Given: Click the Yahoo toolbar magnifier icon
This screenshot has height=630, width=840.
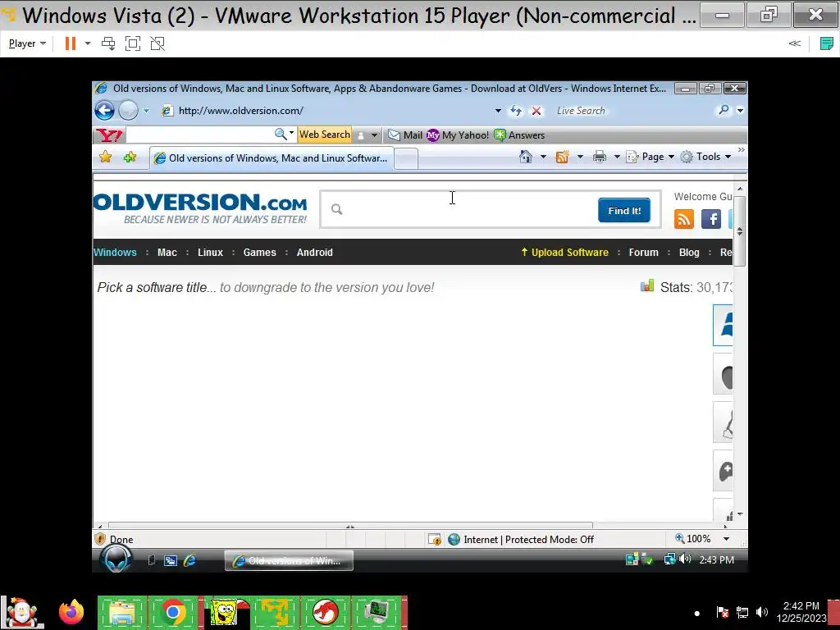Looking at the screenshot, I should [281, 134].
